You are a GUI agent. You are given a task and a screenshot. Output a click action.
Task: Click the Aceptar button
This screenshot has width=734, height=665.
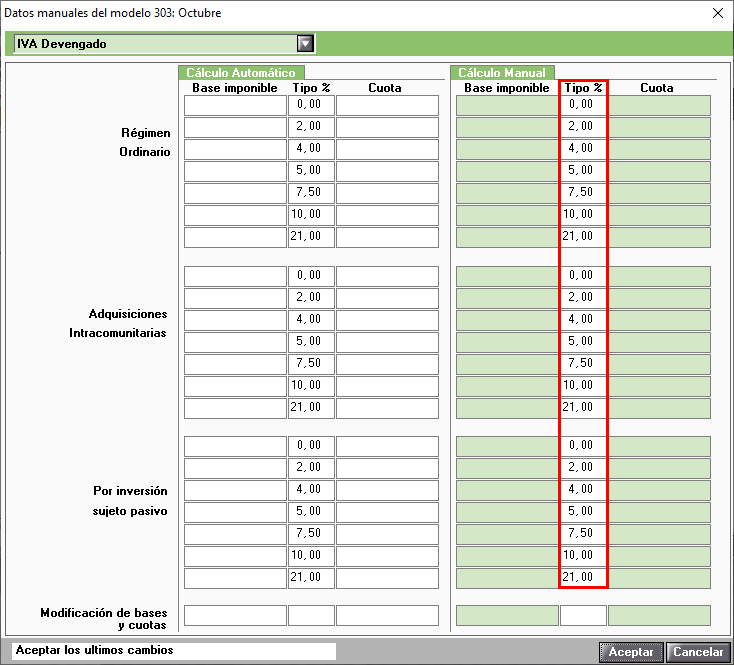coord(631,652)
